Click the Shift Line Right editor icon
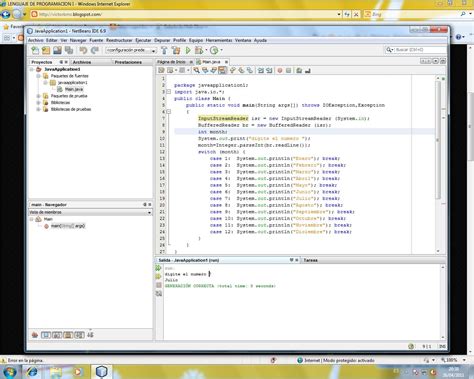 pos(269,70)
